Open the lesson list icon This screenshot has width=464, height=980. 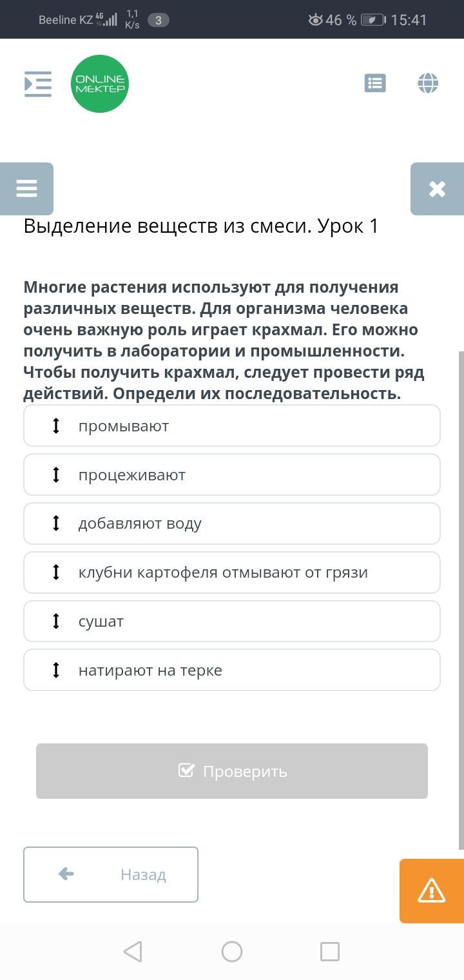click(x=375, y=83)
